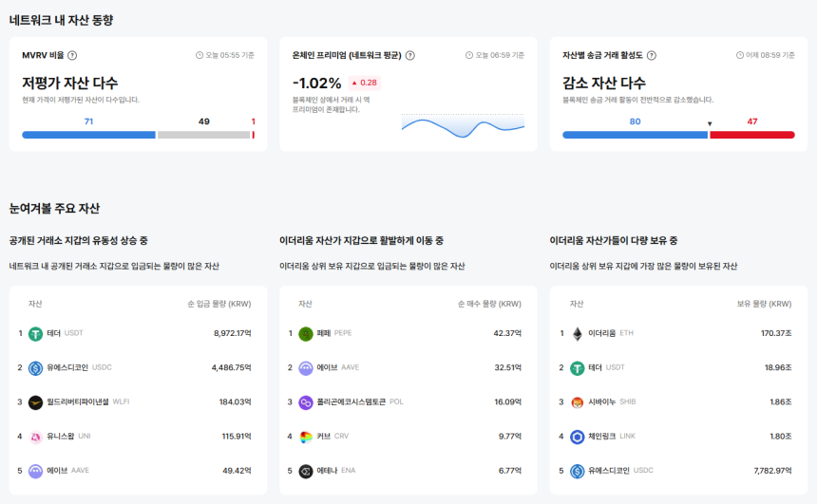Viewport: 817px width, 504px height.
Task: Click the clock icon beside 어제 08:59 기준
Action: pyautogui.click(x=740, y=55)
